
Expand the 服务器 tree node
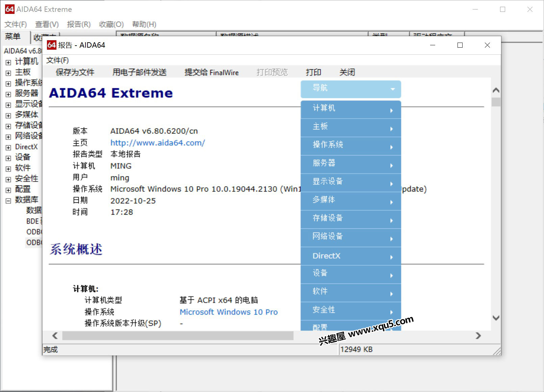coord(8,94)
